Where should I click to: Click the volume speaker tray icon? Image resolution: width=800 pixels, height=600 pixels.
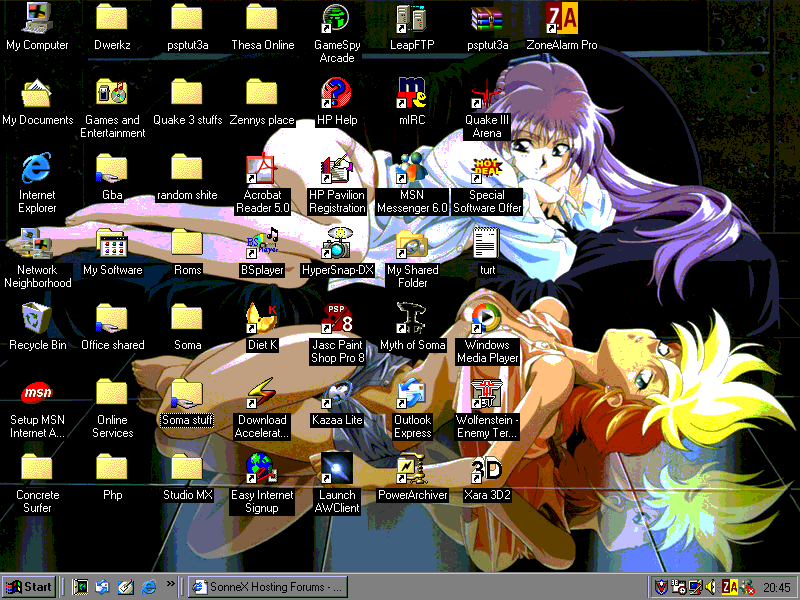(711, 587)
